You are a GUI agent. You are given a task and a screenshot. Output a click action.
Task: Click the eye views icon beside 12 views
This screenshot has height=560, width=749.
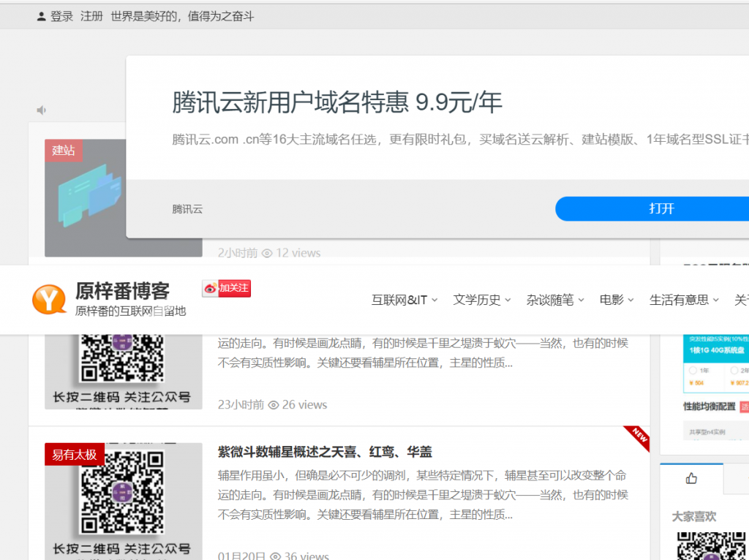(x=267, y=253)
